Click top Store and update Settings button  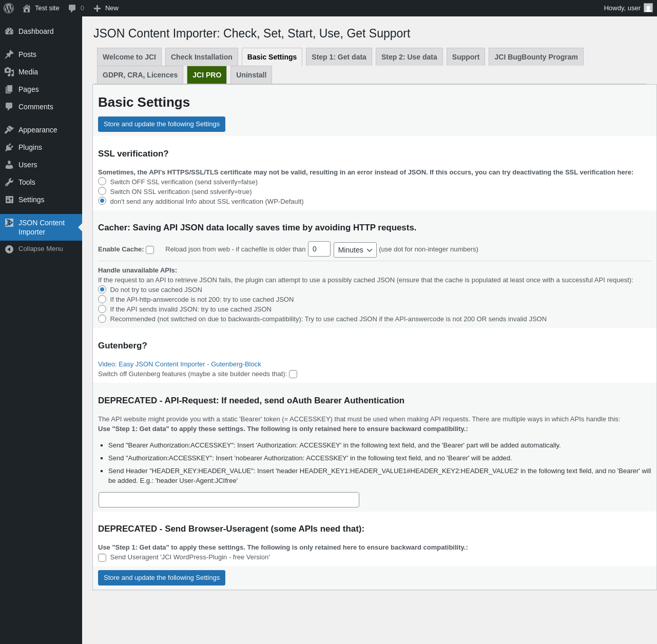(x=162, y=124)
